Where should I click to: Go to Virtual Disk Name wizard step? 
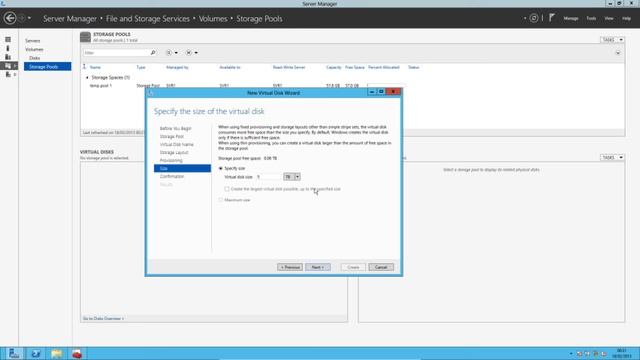point(177,144)
